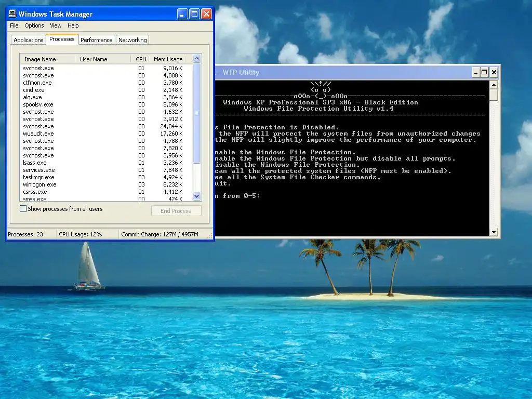Select svchost.exe using 9,016 K memory
532x399 pixels.
tap(106, 68)
